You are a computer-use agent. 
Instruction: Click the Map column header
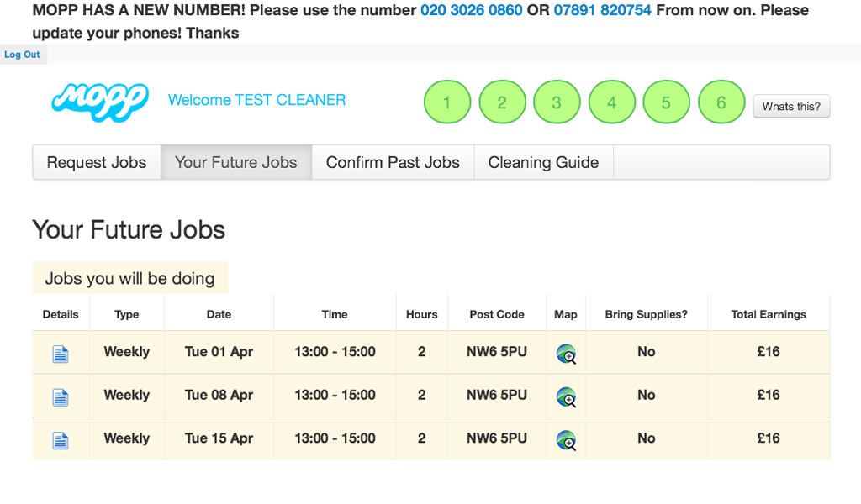[566, 314]
